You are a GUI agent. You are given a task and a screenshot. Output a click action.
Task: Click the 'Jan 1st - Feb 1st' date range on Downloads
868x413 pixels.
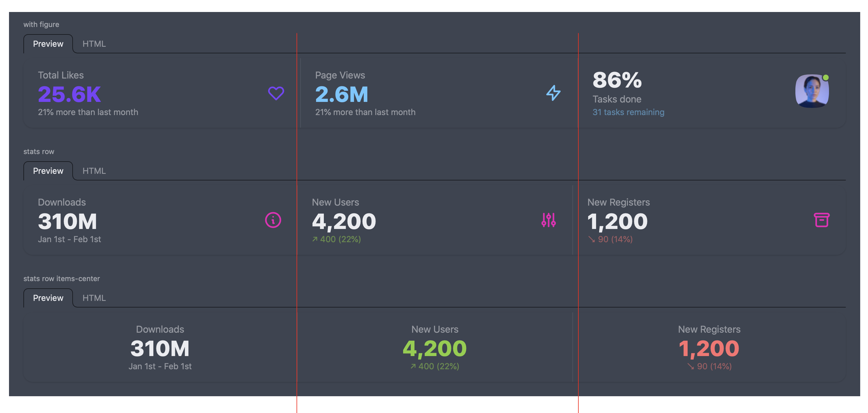coord(69,239)
